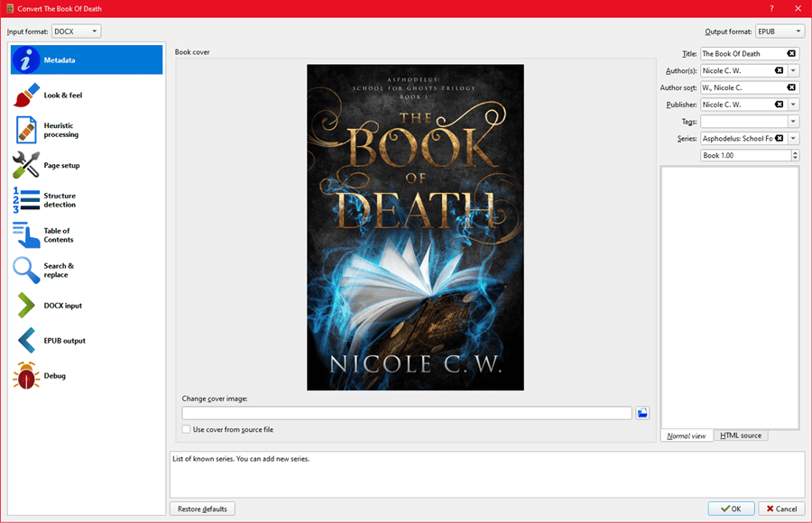Click the Restore defaults button
This screenshot has height=523, width=812.
click(x=202, y=509)
